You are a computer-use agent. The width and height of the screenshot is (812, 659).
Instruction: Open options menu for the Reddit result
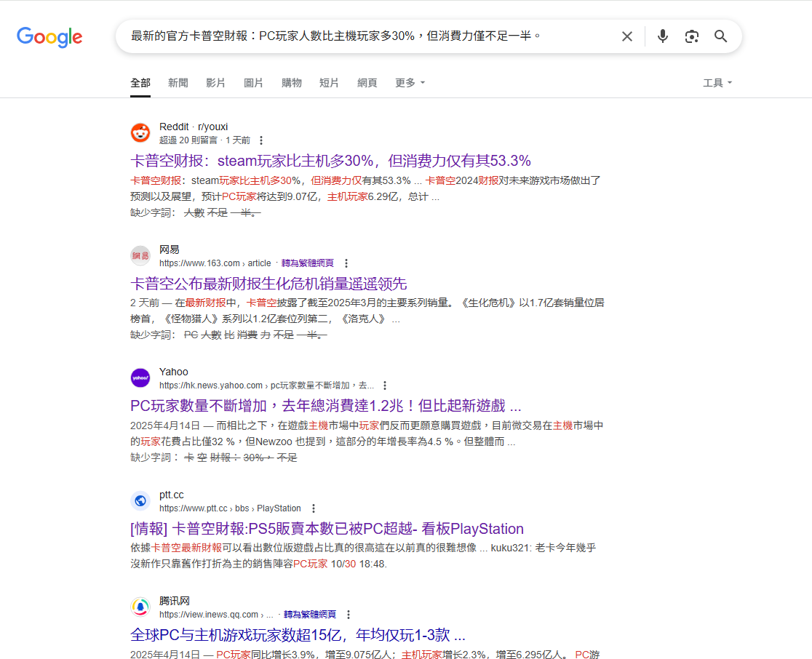point(261,140)
